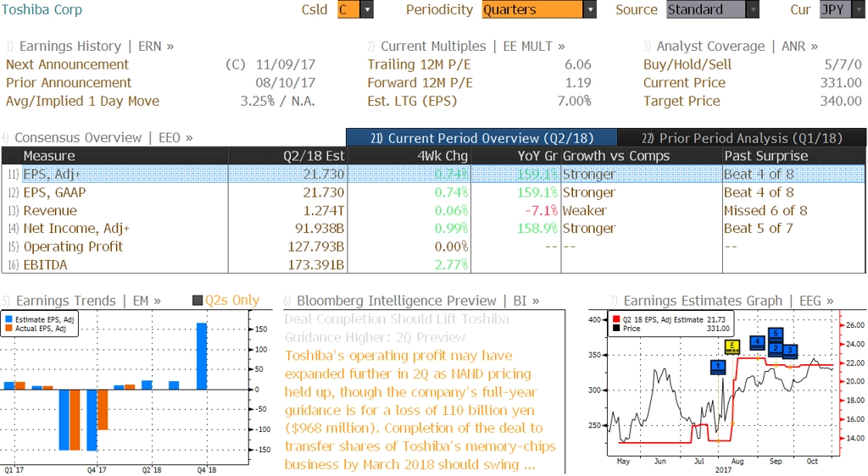Open the Csld dropdown arrow

[366, 9]
